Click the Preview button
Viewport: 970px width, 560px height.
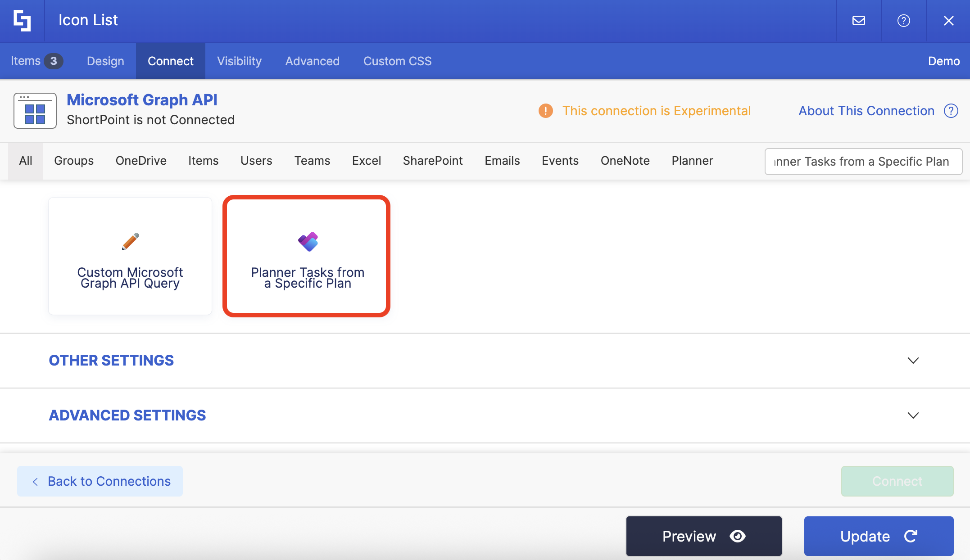703,536
